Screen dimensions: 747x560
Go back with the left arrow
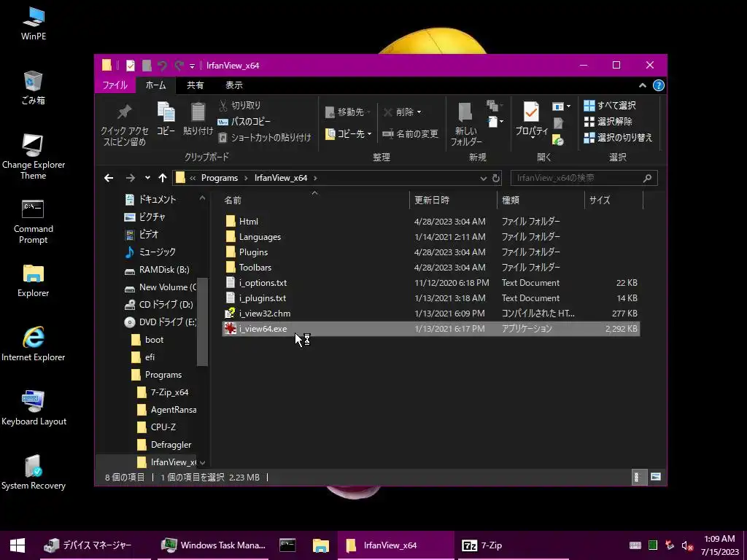(x=109, y=178)
